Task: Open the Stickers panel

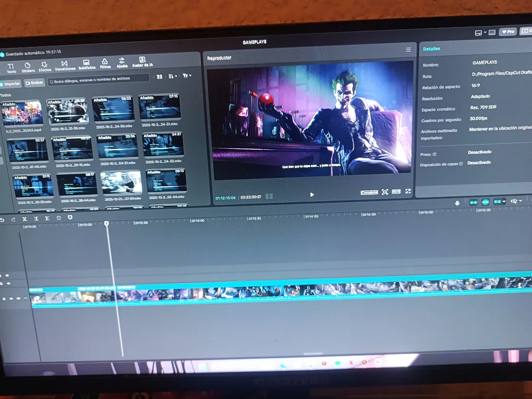Action: tap(28, 67)
